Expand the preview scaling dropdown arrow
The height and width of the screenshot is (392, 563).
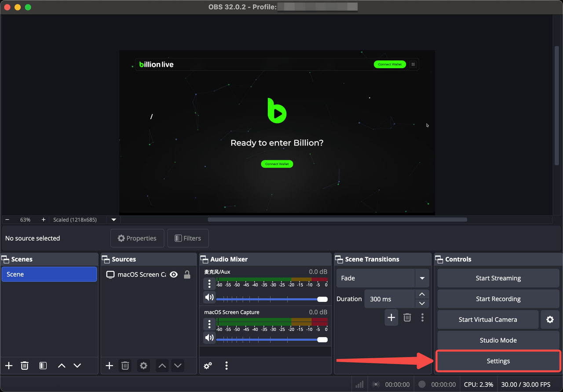[x=114, y=220]
